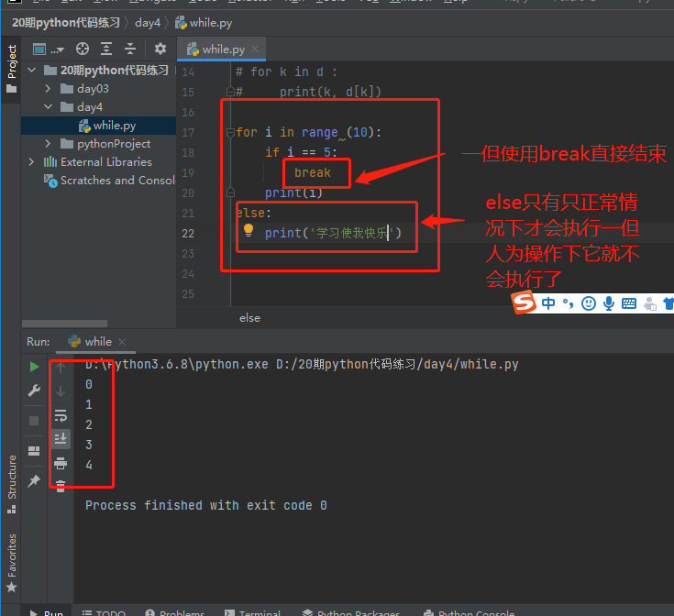Click the Down the Stack Trace arrow

pyautogui.click(x=61, y=390)
